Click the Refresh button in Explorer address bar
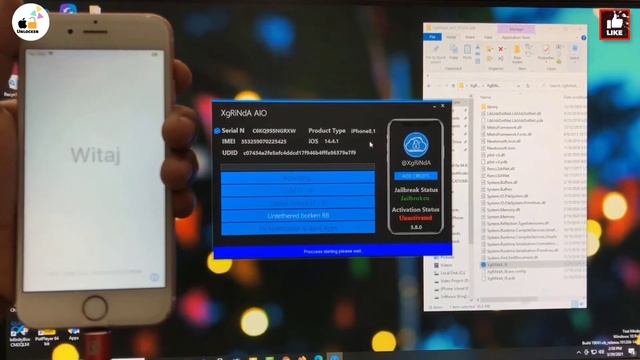The width and height of the screenshot is (640, 360). tap(528, 86)
